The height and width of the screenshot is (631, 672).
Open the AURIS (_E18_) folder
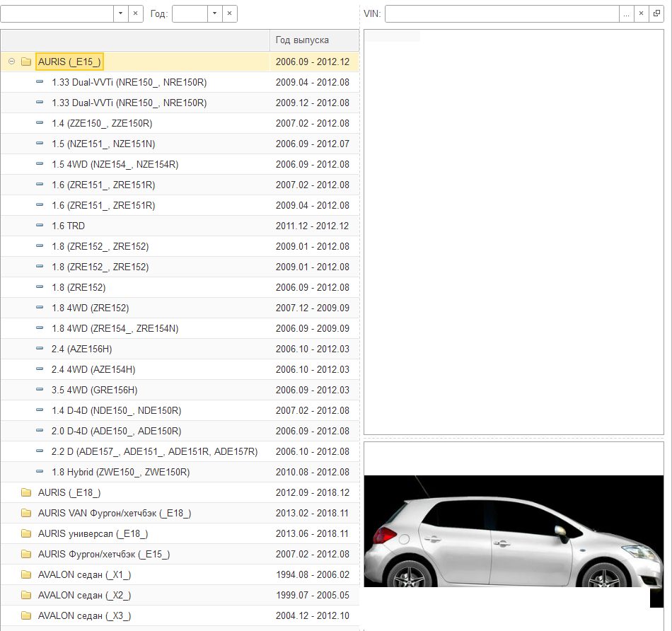pos(26,492)
